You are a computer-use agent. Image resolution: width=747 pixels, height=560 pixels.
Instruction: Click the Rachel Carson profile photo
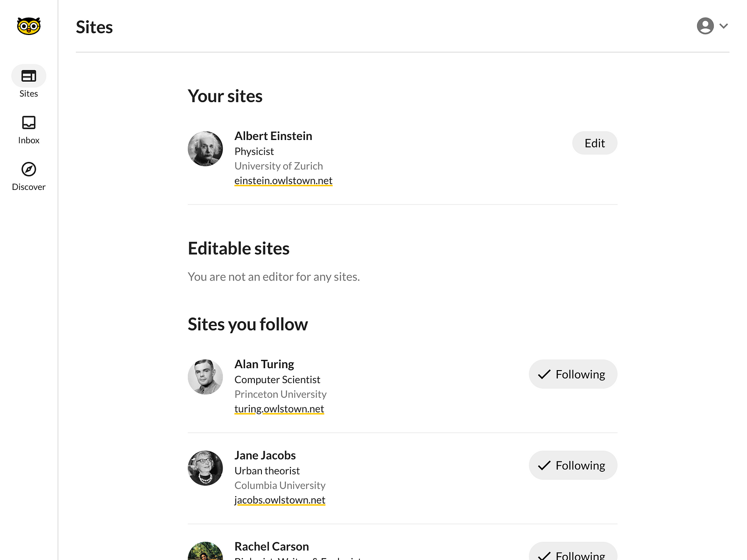pos(205,551)
